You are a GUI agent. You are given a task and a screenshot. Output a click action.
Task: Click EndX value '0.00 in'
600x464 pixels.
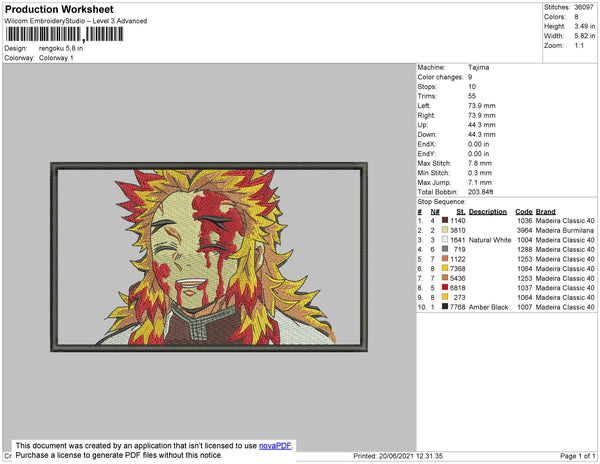[x=478, y=144]
